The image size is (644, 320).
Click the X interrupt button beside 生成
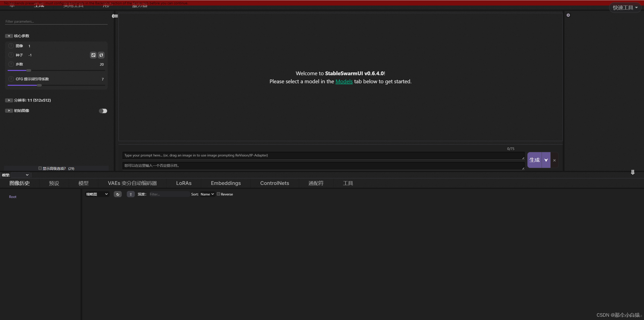point(554,160)
